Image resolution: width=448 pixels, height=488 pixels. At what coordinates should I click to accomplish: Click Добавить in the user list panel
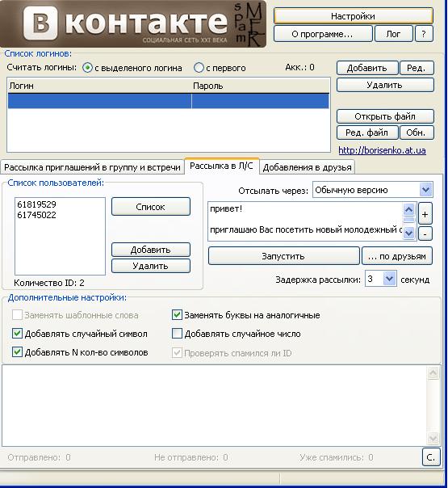151,250
